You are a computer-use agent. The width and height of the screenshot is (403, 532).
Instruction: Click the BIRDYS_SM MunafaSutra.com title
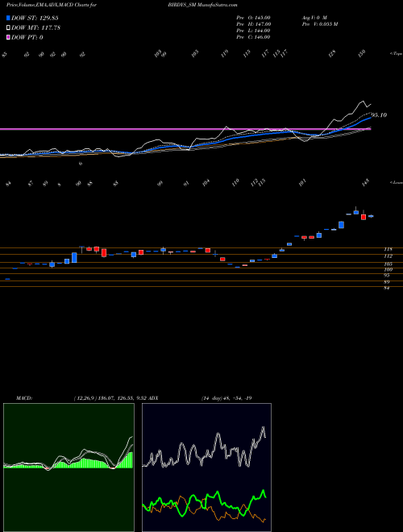(x=202, y=5)
